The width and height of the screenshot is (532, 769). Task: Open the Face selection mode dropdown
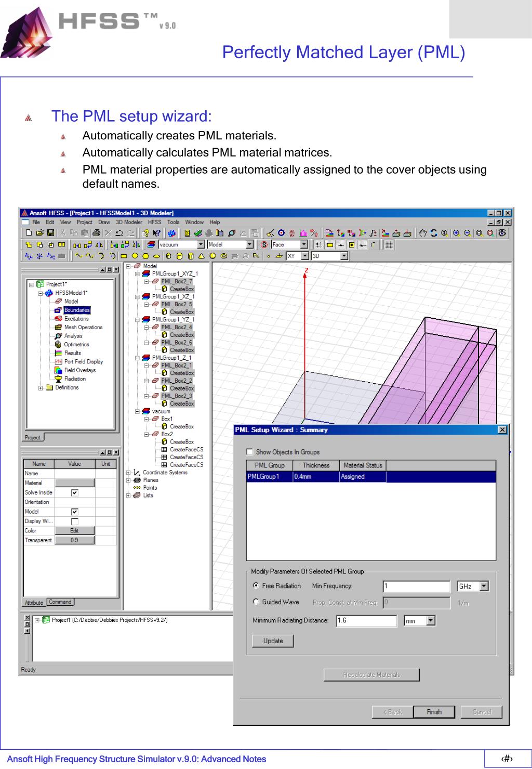[304, 244]
